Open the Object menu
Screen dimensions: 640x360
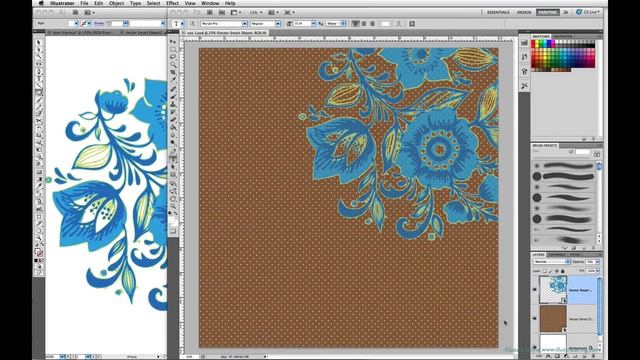point(116,3)
